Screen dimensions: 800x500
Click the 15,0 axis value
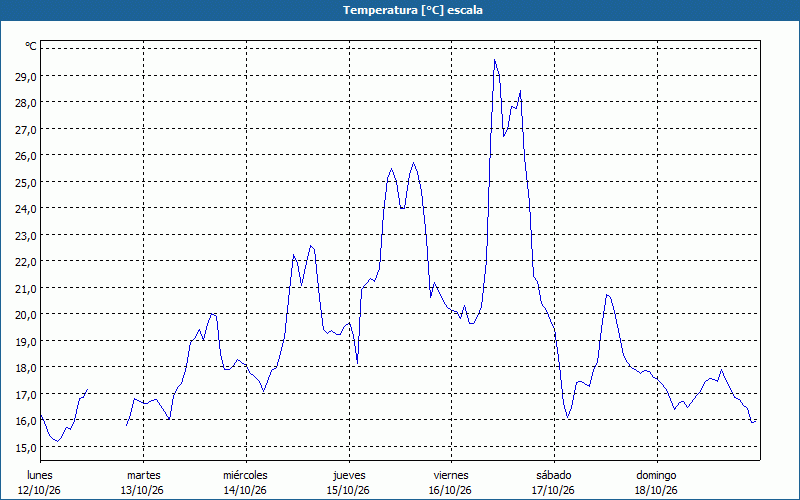[x=26, y=448]
